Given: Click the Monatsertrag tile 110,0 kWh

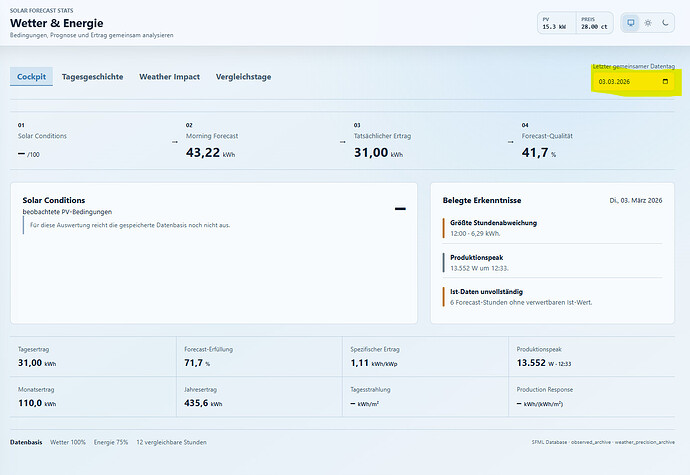Looking at the screenshot, I should (x=93, y=397).
